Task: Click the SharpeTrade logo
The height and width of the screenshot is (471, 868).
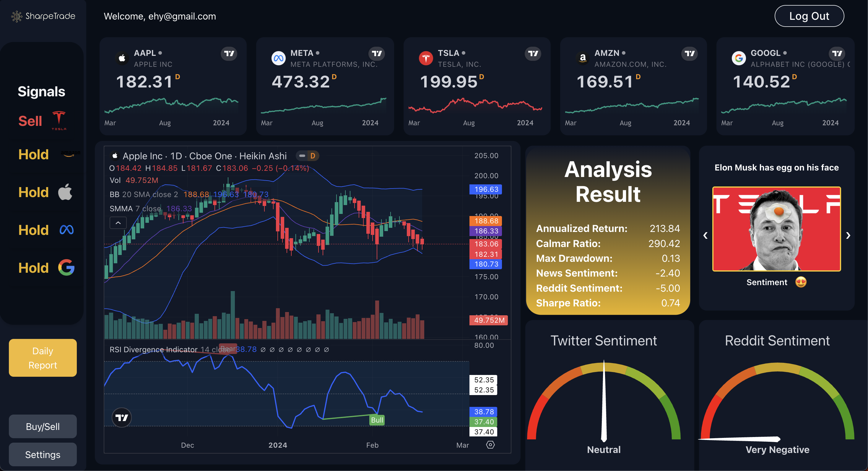Action: pyautogui.click(x=43, y=16)
